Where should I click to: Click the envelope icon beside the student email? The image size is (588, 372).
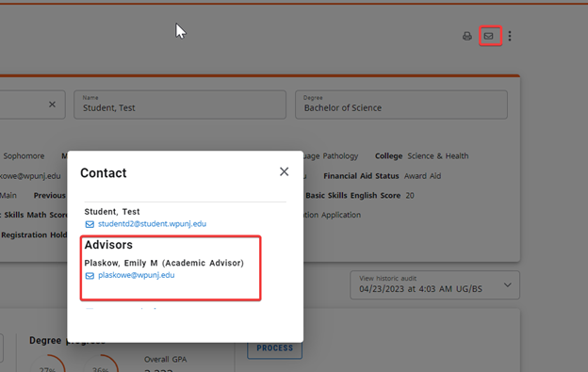click(x=90, y=224)
